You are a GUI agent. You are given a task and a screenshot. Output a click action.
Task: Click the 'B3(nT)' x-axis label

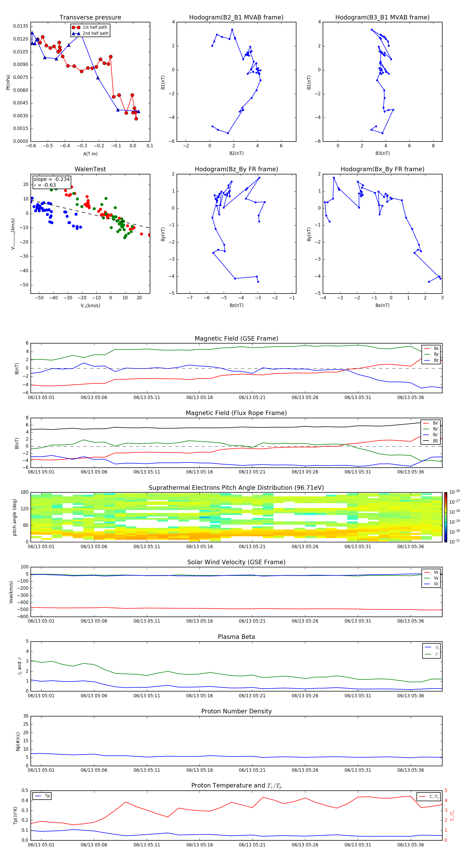pos(382,153)
